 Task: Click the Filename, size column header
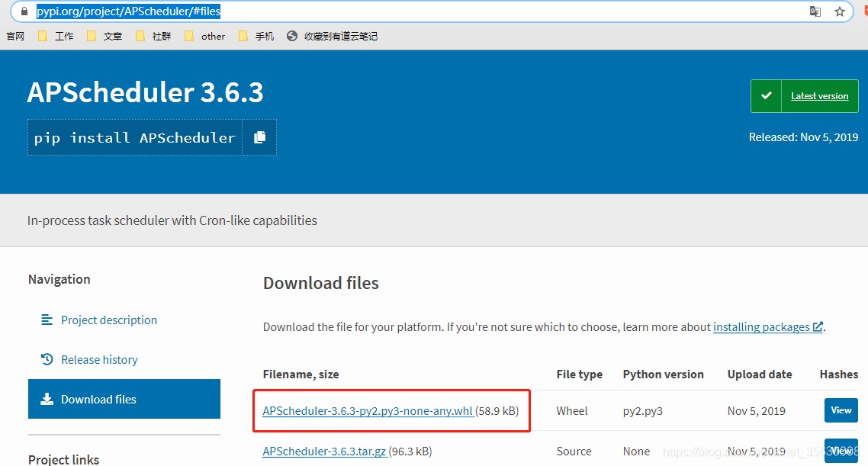pos(301,374)
